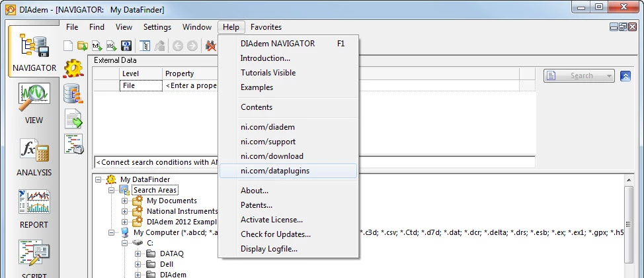Click the document with green arrow side icon

point(73,119)
